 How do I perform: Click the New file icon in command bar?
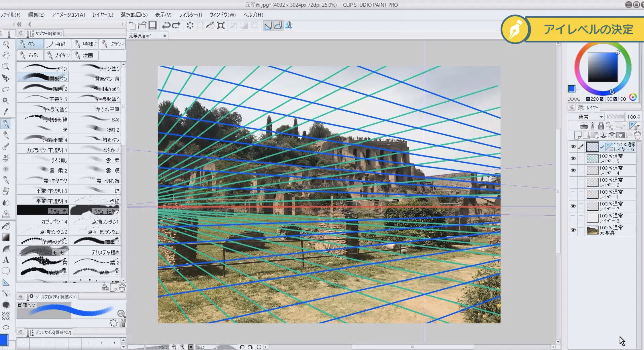tap(132, 25)
